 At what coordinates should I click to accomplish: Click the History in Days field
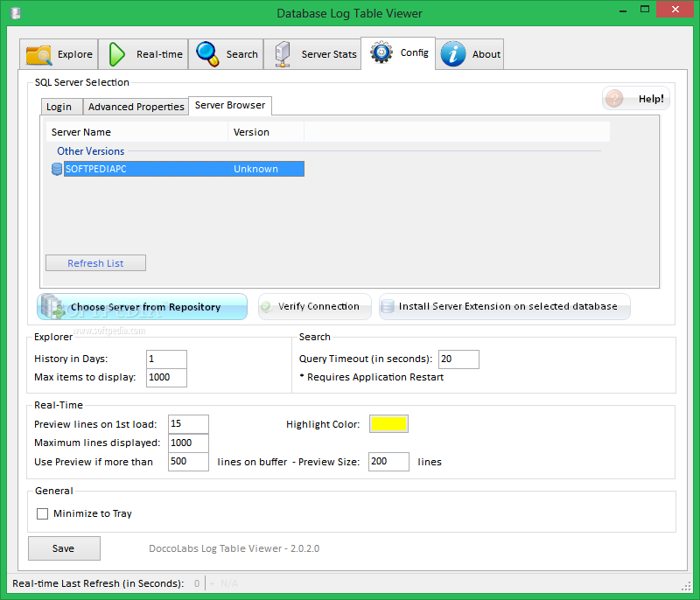pyautogui.click(x=166, y=359)
